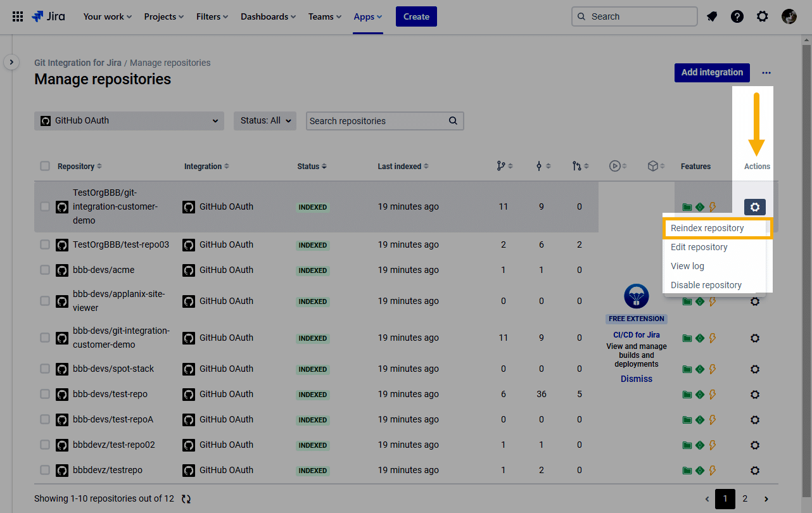
Task: Check the bbb-devs/test-repo row checkbox
Action: click(x=45, y=394)
